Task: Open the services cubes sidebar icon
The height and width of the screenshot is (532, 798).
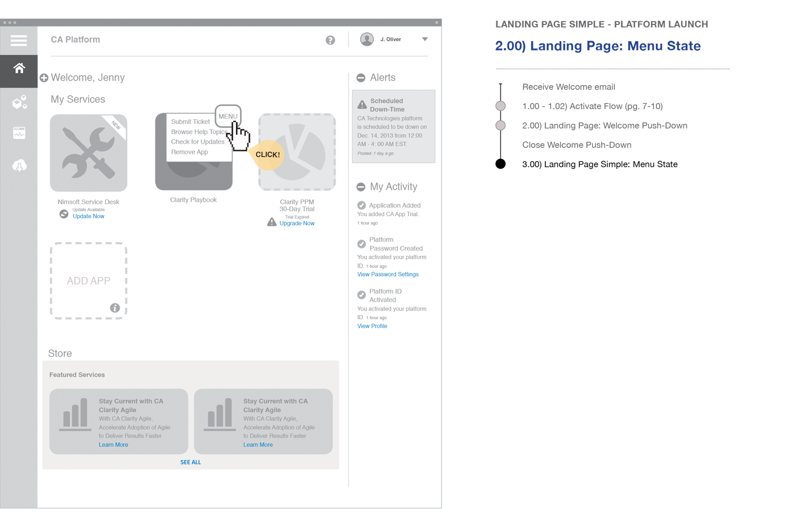Action: 20,102
